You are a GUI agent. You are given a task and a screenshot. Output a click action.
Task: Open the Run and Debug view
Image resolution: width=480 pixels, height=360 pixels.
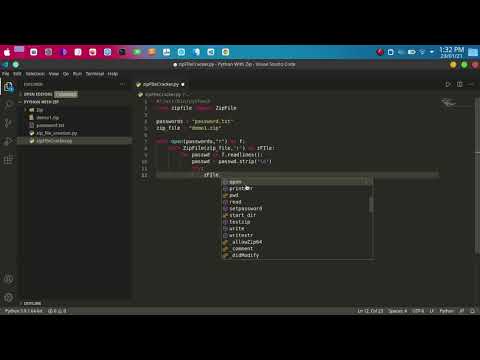pyautogui.click(x=9, y=141)
